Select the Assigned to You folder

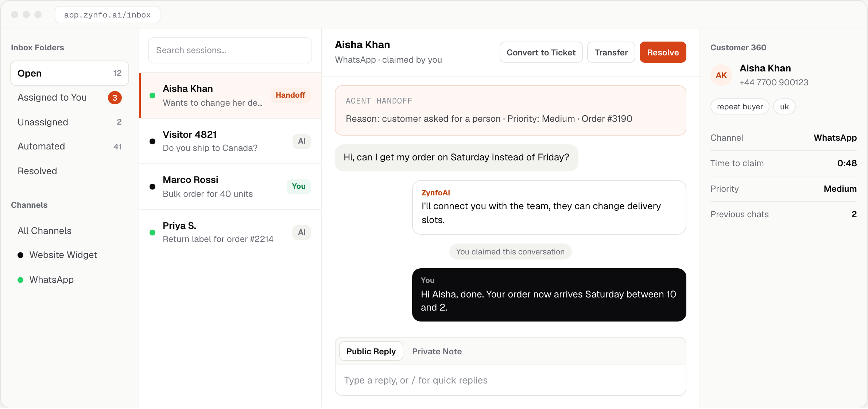(x=70, y=98)
